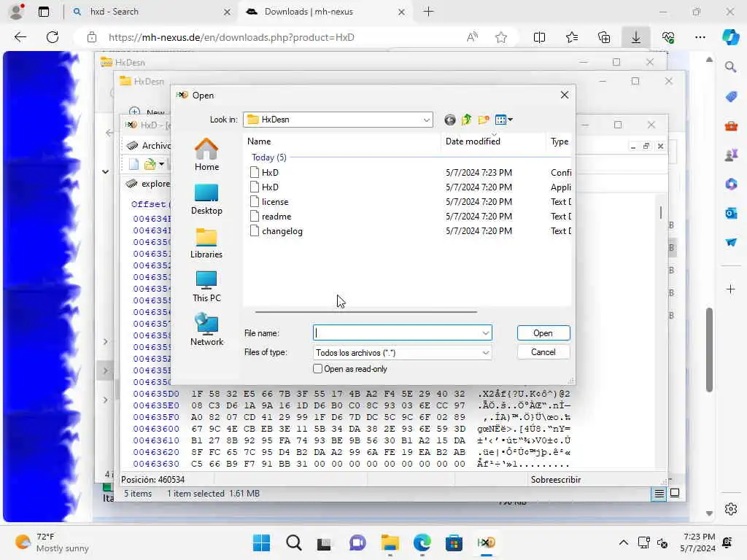Refresh the browser page
This screenshot has height=560, width=747.
(53, 37)
